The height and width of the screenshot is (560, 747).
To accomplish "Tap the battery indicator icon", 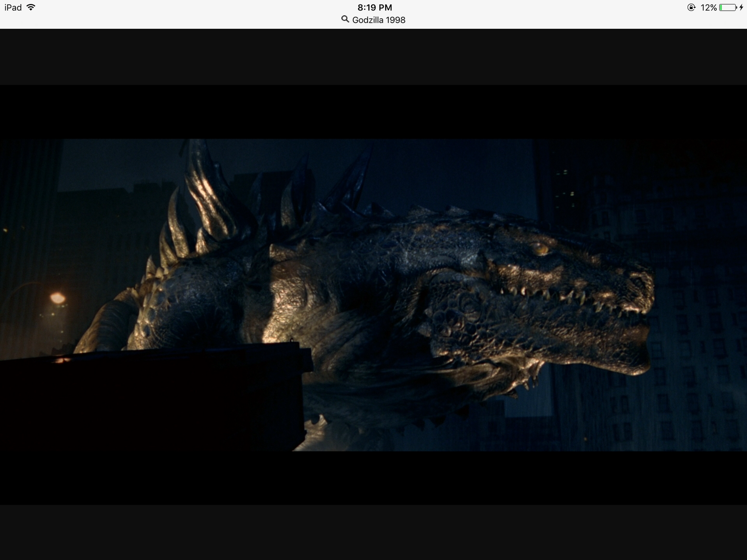I will pyautogui.click(x=728, y=7).
